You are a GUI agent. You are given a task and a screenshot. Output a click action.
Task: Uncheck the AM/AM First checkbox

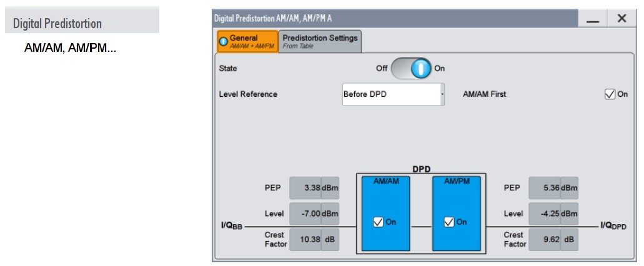[610, 94]
